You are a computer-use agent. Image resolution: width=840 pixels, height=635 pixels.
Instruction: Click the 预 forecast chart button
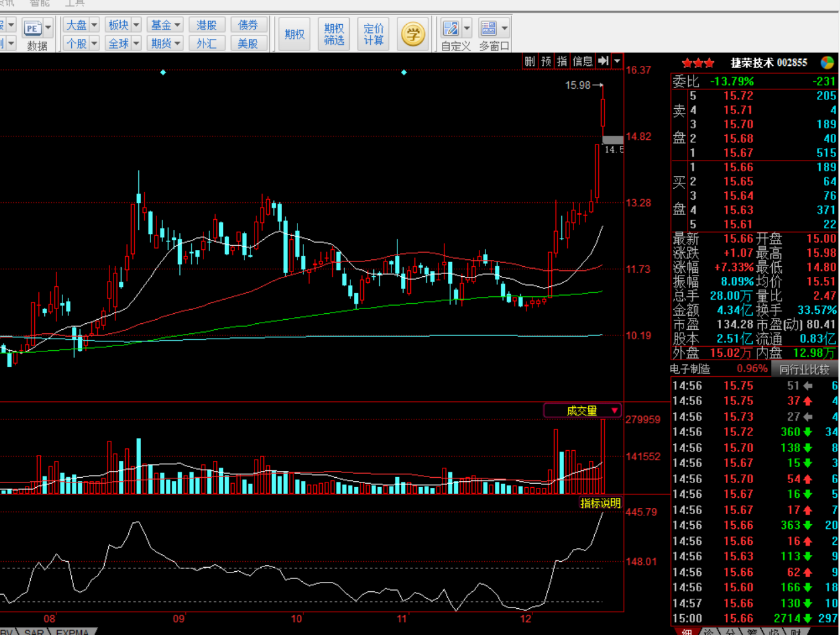click(546, 61)
